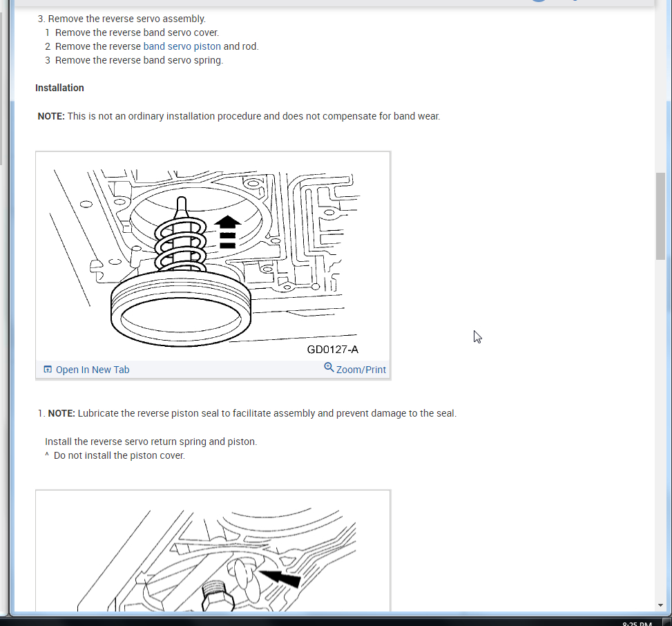The width and height of the screenshot is (672, 626).
Task: Select the Installation heading text
Action: coord(59,88)
